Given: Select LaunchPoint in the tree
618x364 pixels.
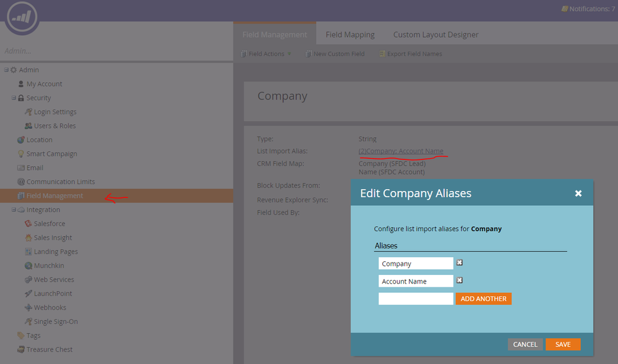Looking at the screenshot, I should click(x=53, y=294).
